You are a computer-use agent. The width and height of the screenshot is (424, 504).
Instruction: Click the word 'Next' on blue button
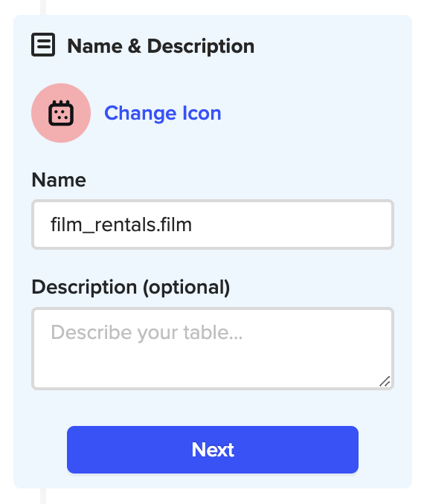pyautogui.click(x=213, y=449)
